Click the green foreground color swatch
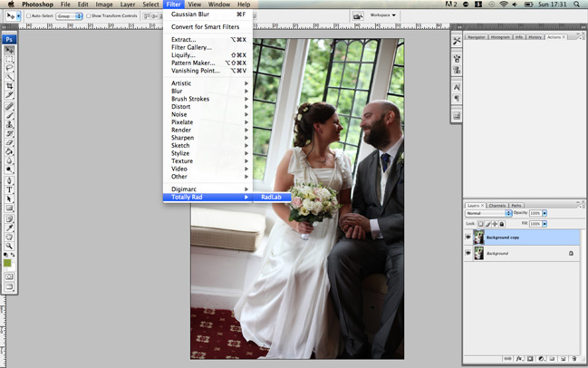 coord(7,263)
